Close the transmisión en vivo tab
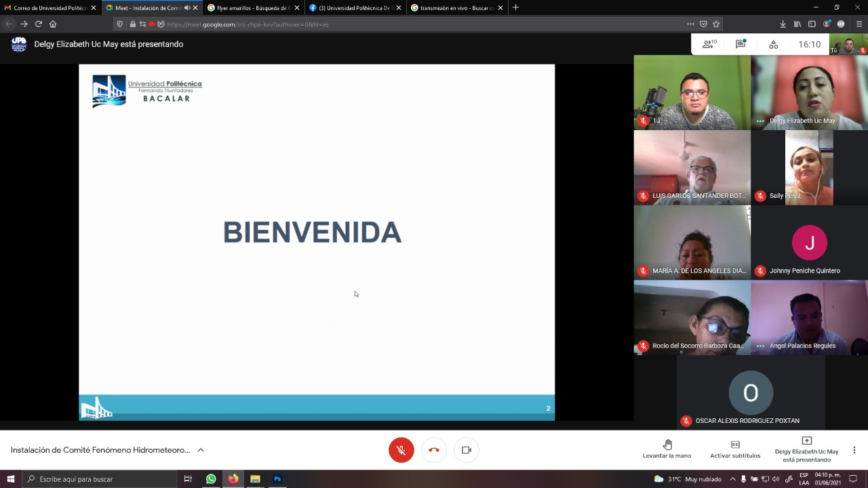868x488 pixels. (500, 7)
